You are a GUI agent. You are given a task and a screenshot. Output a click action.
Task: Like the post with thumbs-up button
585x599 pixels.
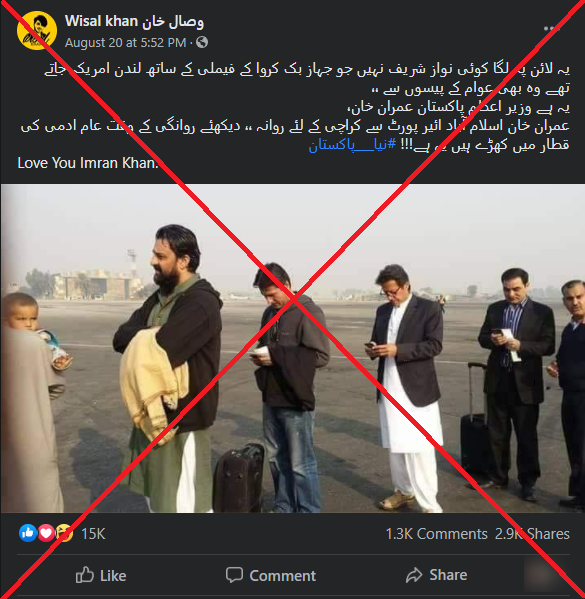click(101, 575)
